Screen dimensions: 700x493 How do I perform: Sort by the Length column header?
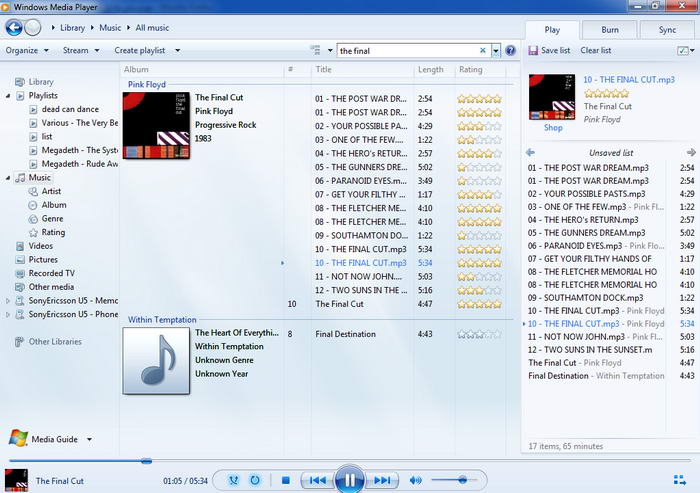click(x=430, y=70)
